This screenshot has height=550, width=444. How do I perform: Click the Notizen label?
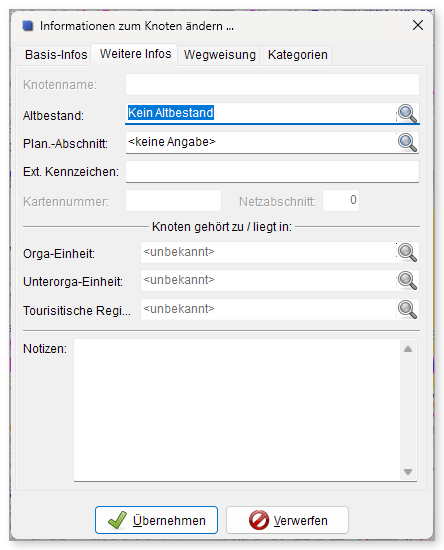point(45,349)
